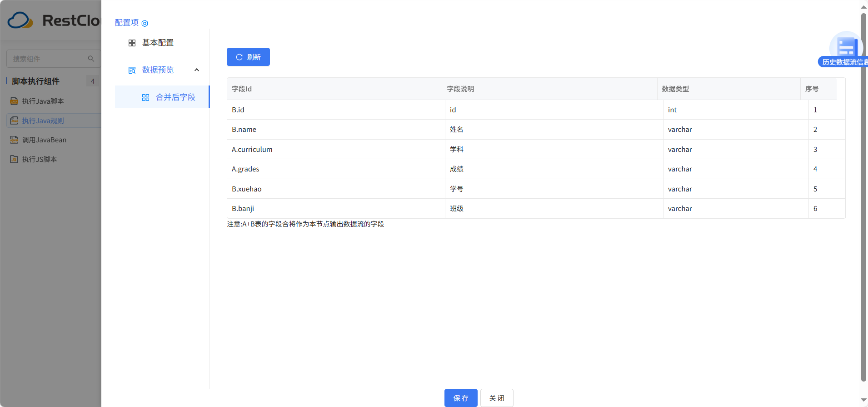This screenshot has height=407, width=868.
Task: Click sequence number 4 in A.grades row
Action: coord(827,169)
